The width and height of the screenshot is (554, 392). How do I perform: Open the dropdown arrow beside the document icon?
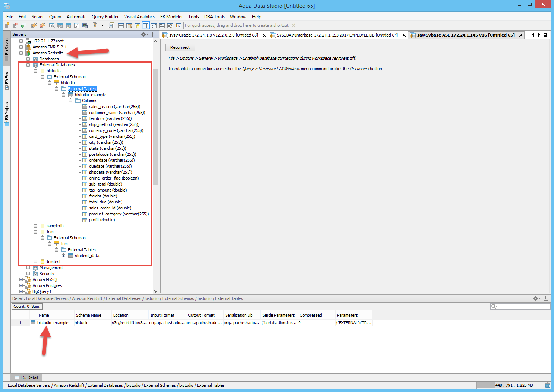coord(102,25)
